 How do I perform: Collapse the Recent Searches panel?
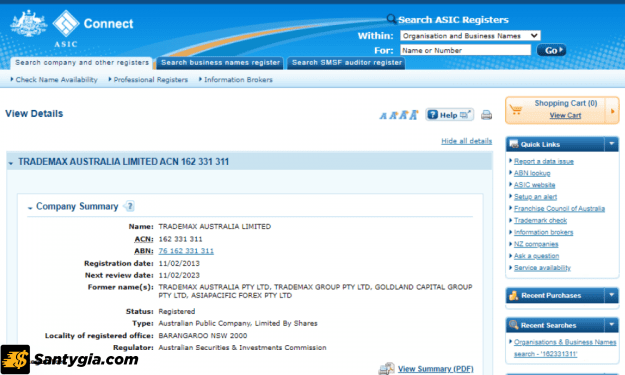click(611, 325)
